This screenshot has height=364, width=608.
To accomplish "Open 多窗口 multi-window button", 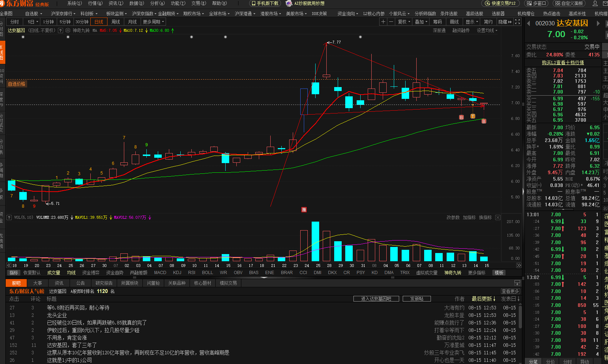I will (537, 3).
